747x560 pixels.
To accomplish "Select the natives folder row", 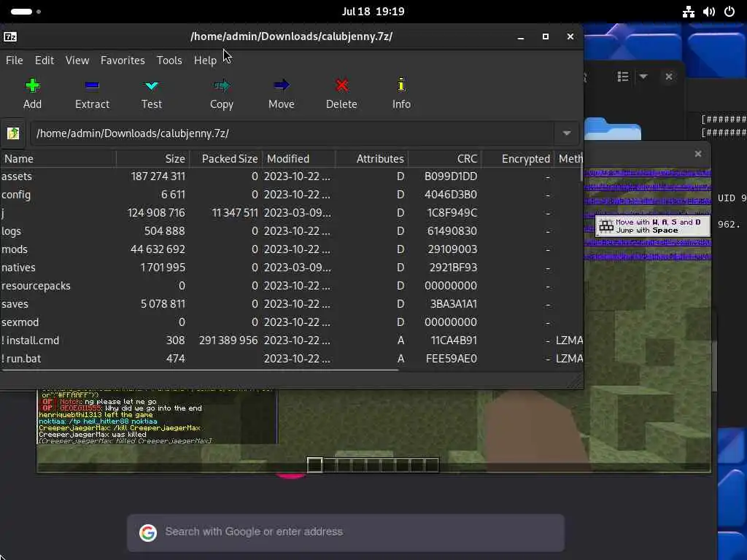I will tap(292, 268).
